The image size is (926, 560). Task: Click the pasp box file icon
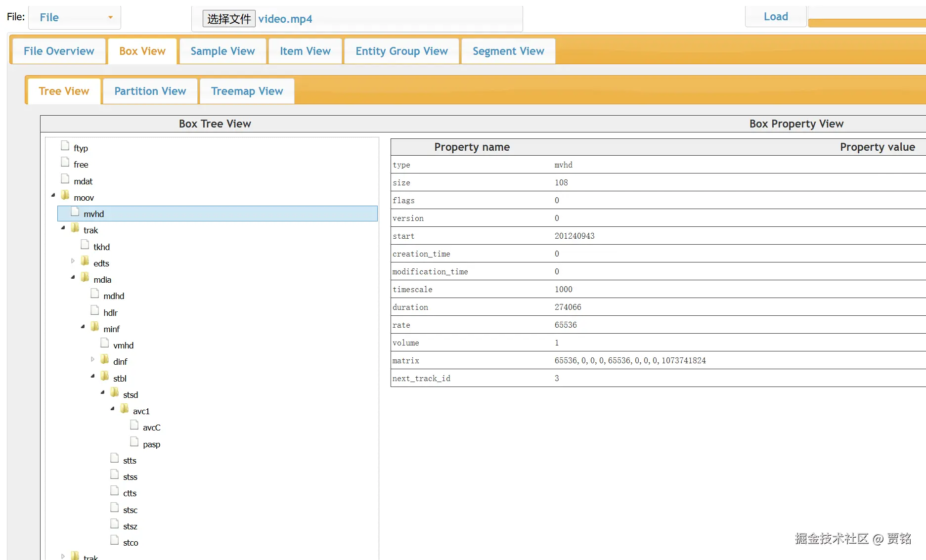[134, 442]
